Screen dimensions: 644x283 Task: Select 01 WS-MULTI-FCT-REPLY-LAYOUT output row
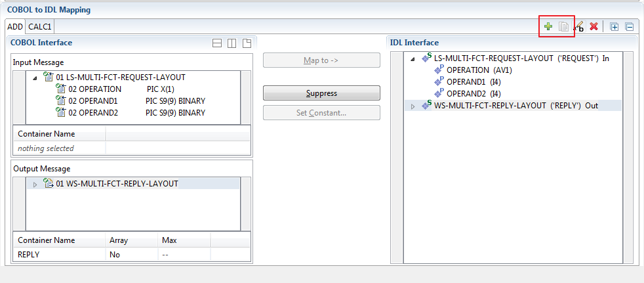coord(133,183)
